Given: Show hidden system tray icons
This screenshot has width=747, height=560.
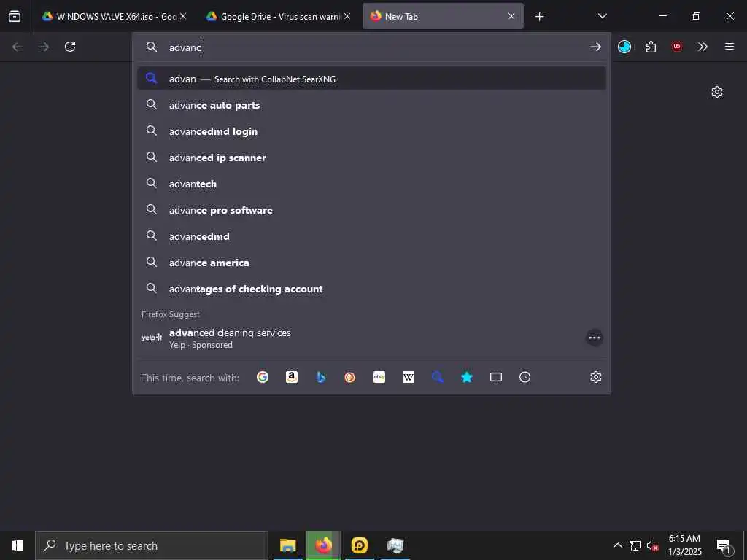Looking at the screenshot, I should (617, 545).
